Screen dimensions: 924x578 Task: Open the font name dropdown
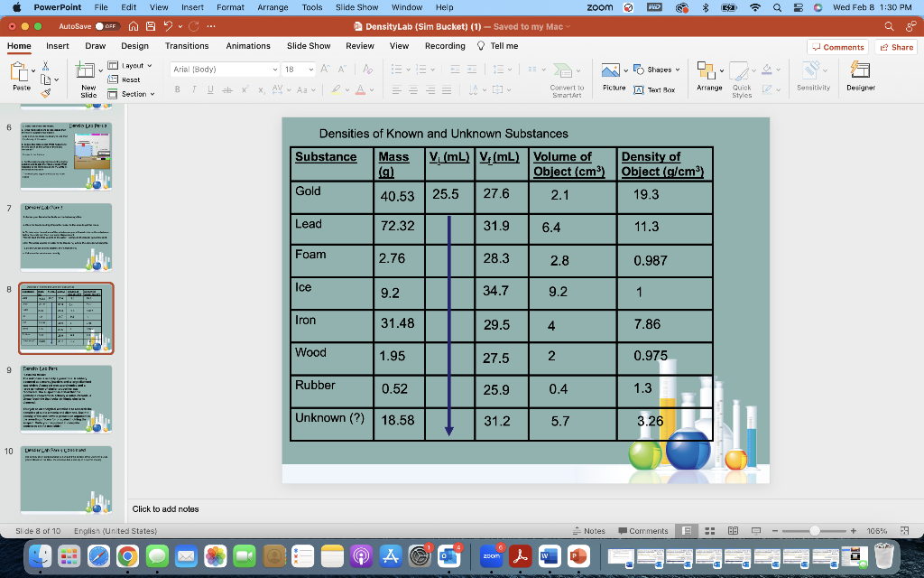(274, 70)
